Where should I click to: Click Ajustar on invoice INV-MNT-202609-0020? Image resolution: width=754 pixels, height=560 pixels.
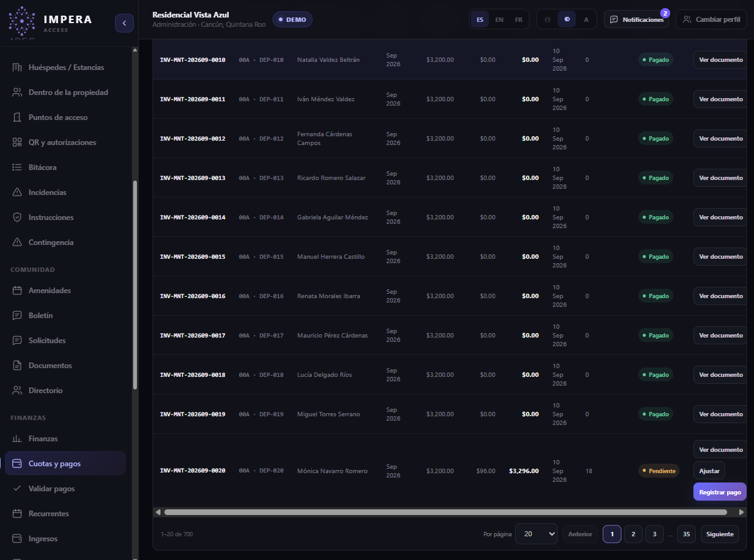pos(709,471)
